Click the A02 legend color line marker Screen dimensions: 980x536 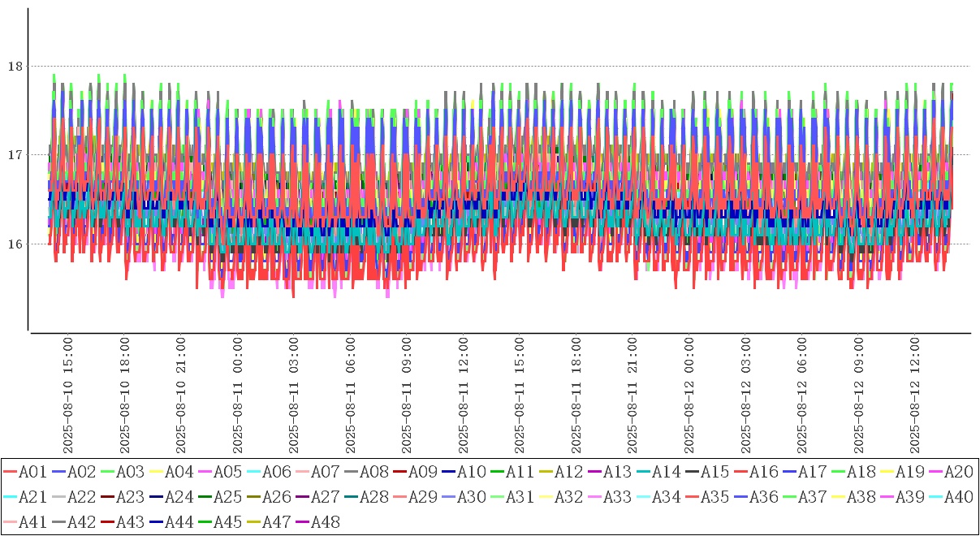[x=58, y=472]
